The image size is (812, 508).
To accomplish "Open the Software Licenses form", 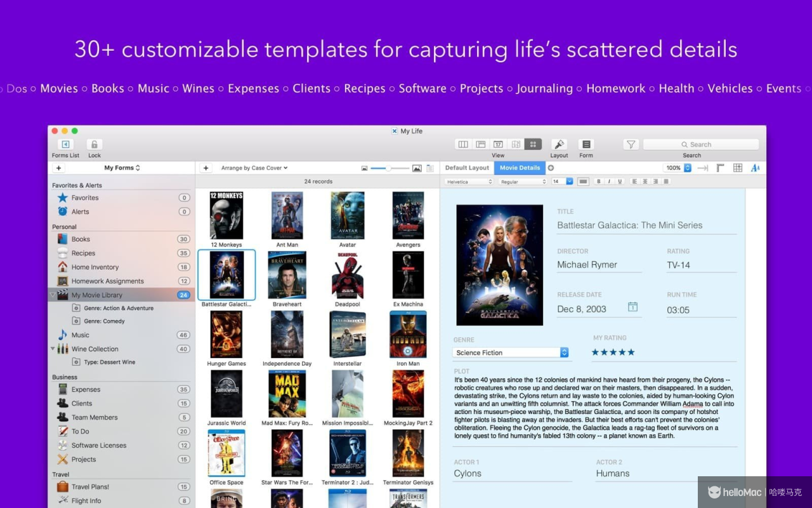I will pos(122,446).
